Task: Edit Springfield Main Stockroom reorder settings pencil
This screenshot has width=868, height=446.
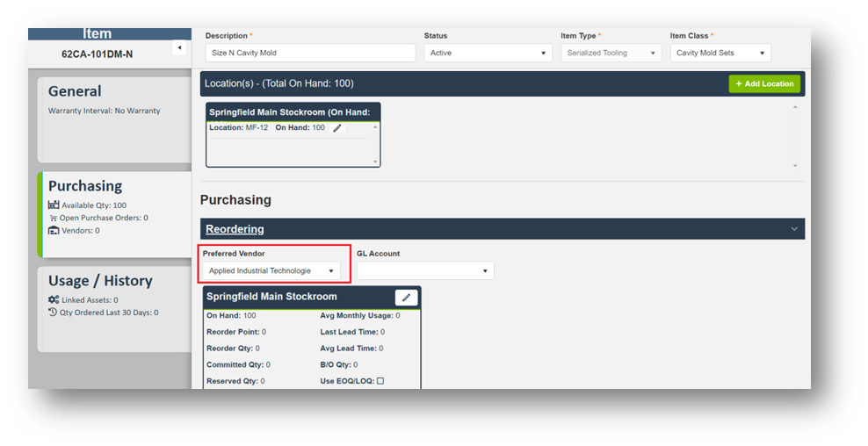Action: pyautogui.click(x=406, y=298)
